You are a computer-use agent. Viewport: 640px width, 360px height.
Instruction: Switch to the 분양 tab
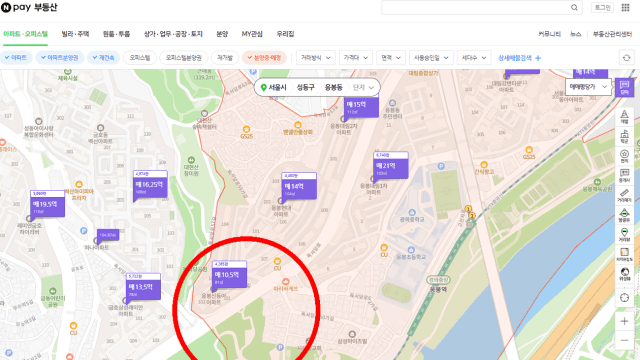coord(222,34)
